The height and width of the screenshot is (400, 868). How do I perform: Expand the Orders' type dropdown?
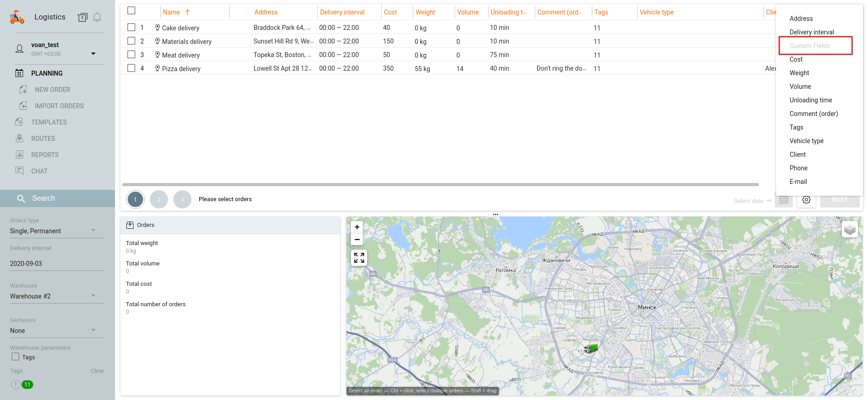pyautogui.click(x=93, y=231)
